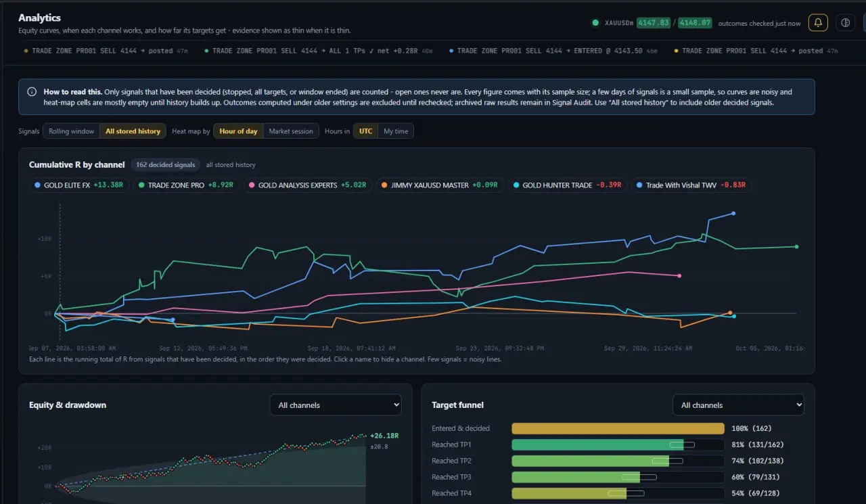Toggle GOLD ANALYSIS EXPERTS channel visibility

[307, 185]
